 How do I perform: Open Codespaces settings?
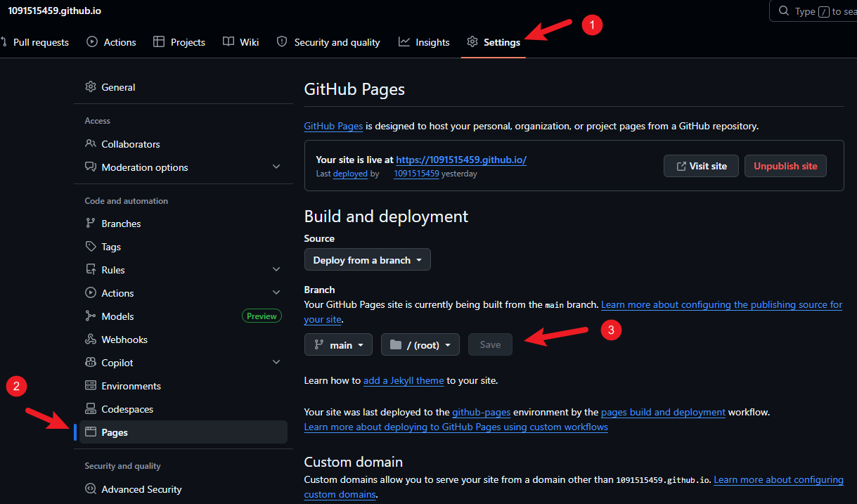(183, 409)
